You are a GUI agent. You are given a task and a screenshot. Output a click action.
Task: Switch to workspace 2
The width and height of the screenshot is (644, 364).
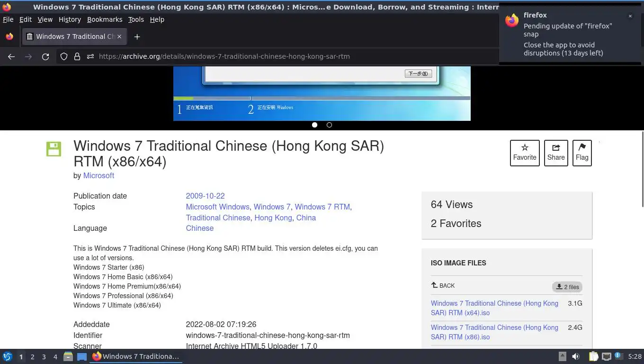32,356
